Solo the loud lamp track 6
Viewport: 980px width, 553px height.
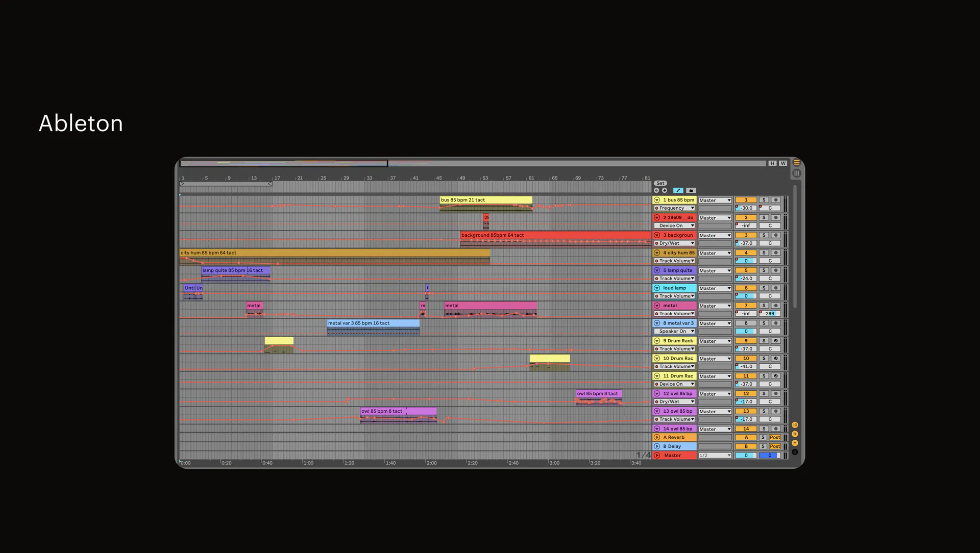pyautogui.click(x=764, y=288)
